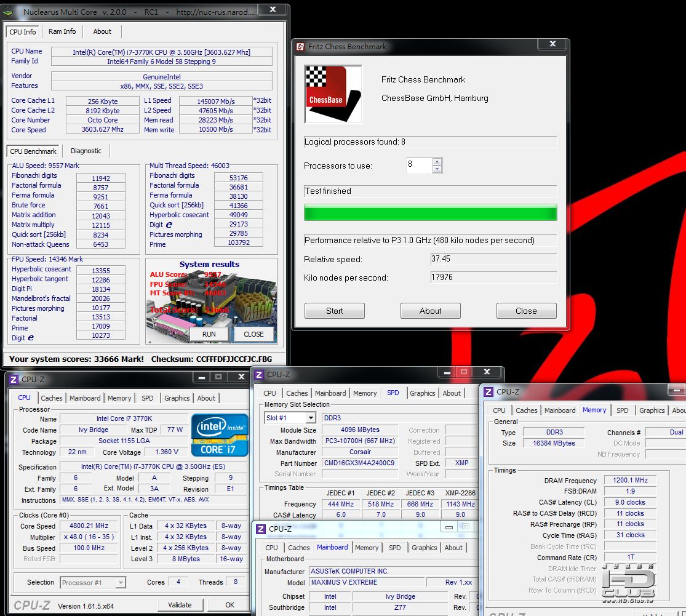Click the Close button in Fritz Chess

(x=526, y=311)
